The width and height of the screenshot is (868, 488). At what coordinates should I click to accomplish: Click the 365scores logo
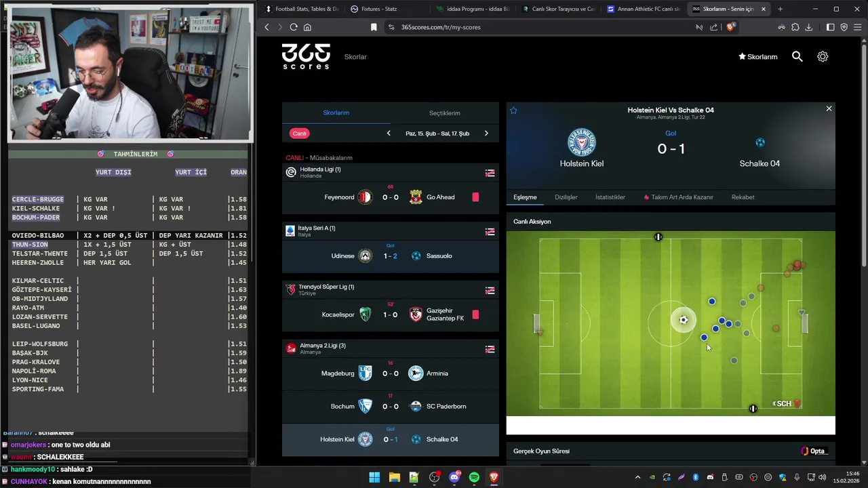pyautogui.click(x=306, y=56)
